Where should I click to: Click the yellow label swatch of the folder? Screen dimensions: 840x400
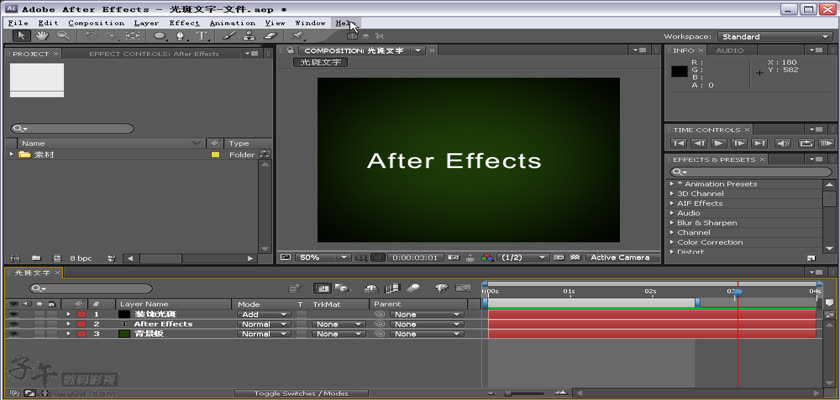coord(215,155)
